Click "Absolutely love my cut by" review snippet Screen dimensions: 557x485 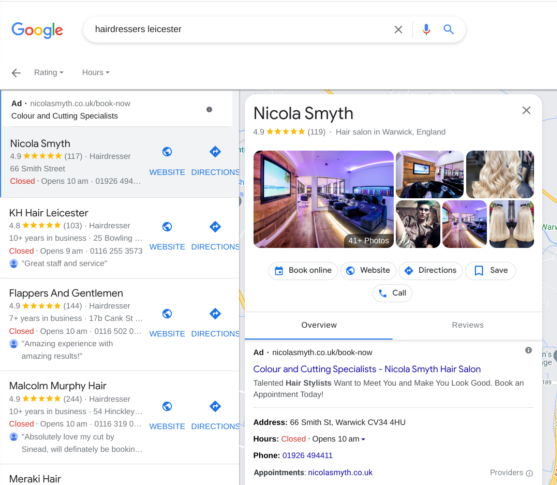point(68,437)
